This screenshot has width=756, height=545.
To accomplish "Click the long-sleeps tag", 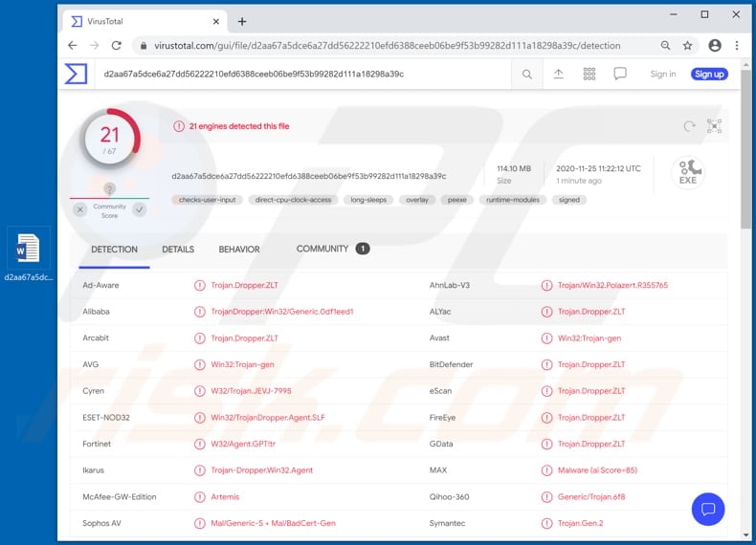I will click(x=368, y=200).
